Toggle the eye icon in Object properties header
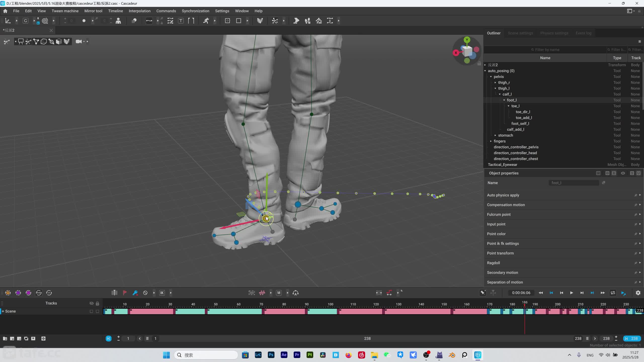The image size is (644, 362). 623,173
